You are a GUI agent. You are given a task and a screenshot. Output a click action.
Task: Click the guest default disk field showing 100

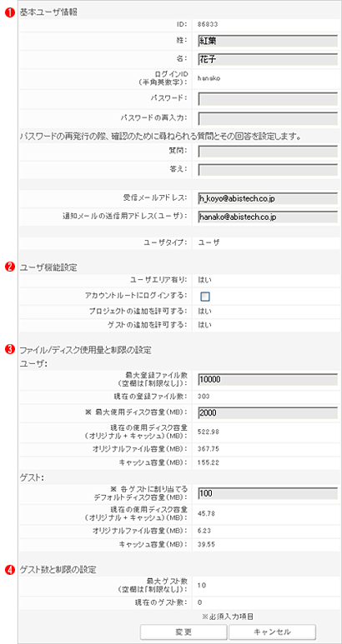click(x=268, y=493)
